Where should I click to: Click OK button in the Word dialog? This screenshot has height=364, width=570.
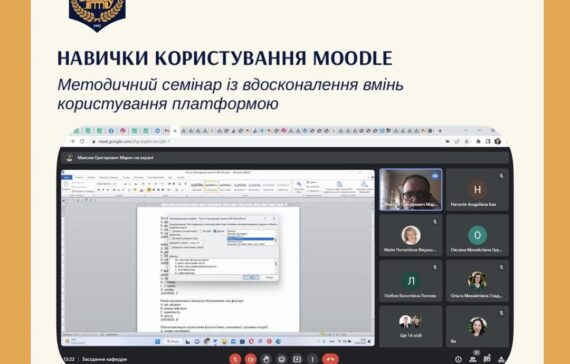click(x=251, y=277)
